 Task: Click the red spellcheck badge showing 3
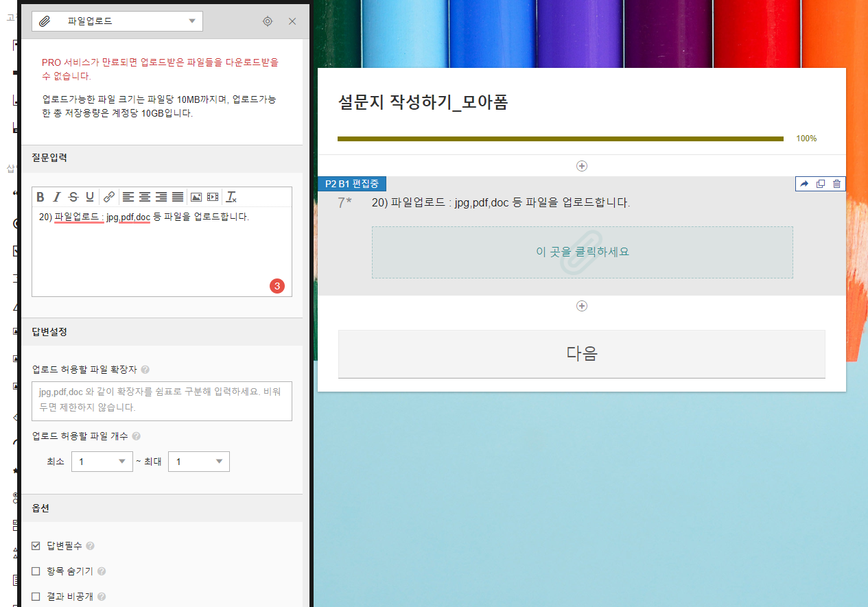(277, 287)
